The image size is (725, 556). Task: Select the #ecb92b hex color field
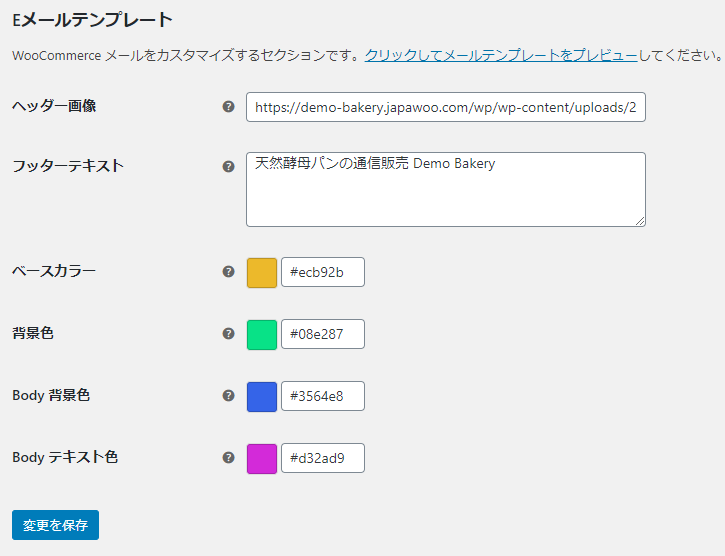click(323, 272)
